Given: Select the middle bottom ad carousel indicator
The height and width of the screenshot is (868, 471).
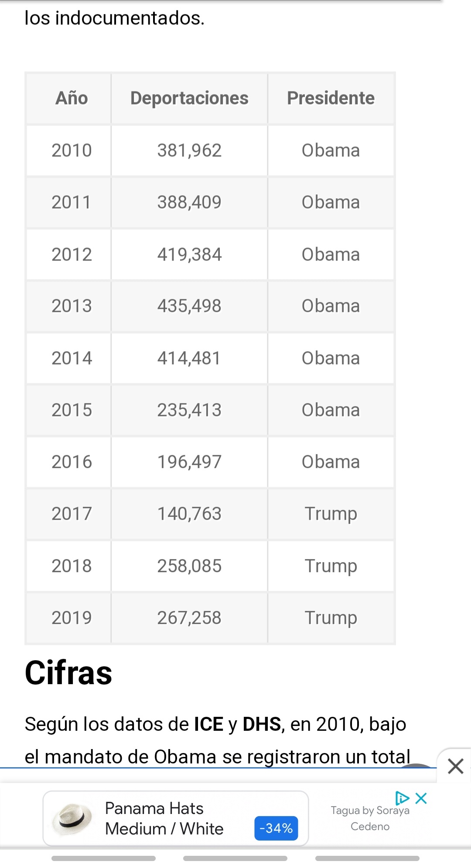Looking at the screenshot, I should point(235,858).
